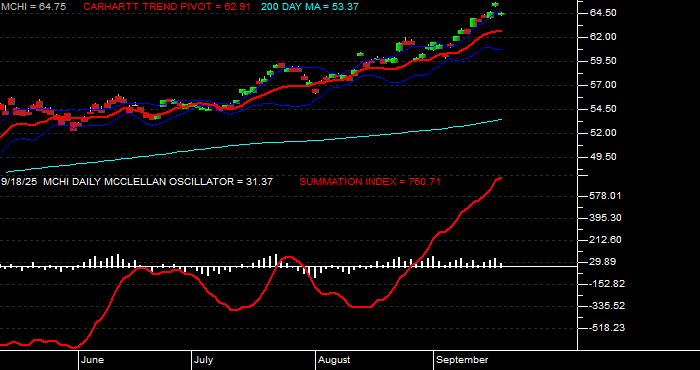The image size is (700, 370).
Task: Click the end of the cyan 200-day MA line
Action: [x=501, y=119]
